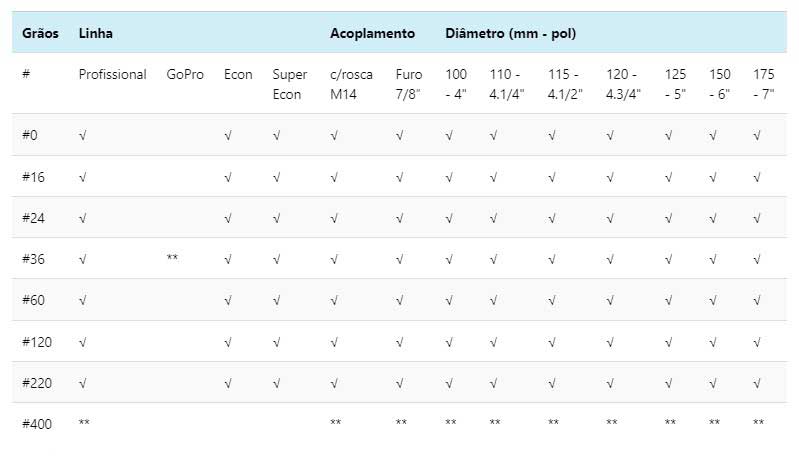Click the 125 - 5" diameter column subheader

click(675, 84)
